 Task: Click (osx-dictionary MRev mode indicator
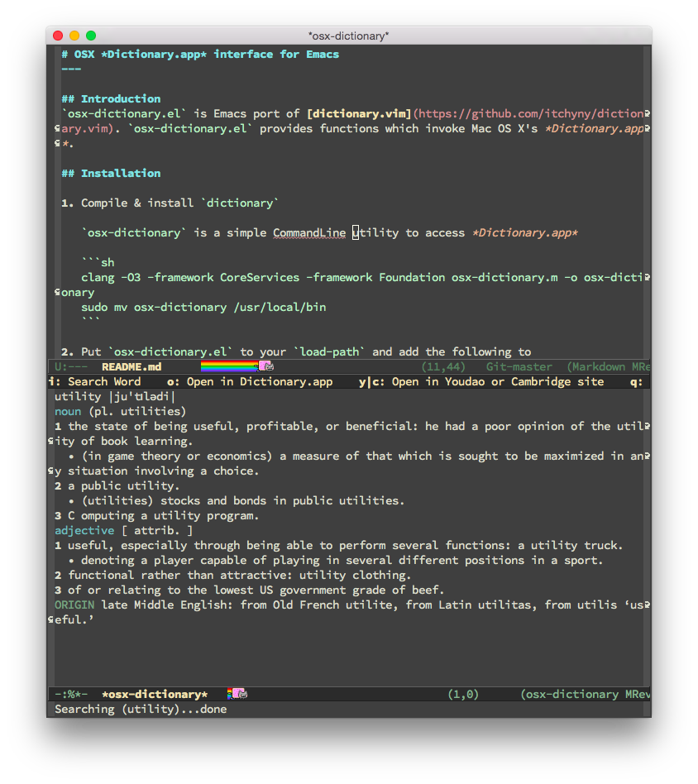(586, 694)
